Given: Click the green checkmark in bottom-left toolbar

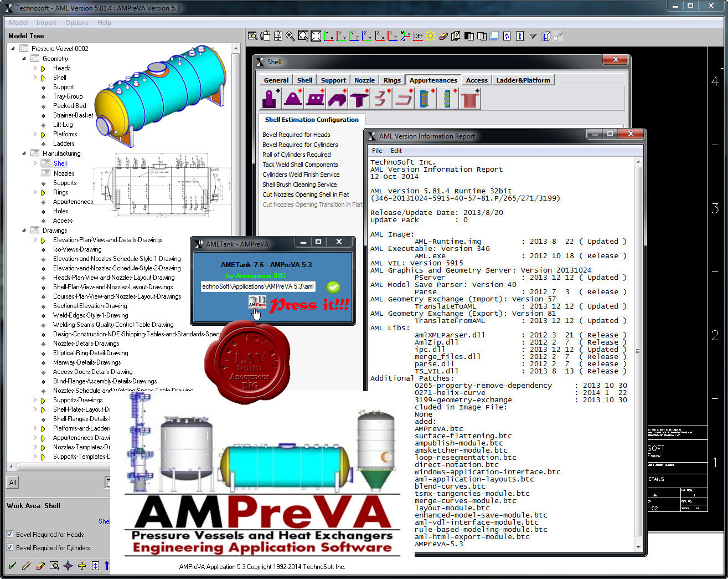Looking at the screenshot, I should coord(12,566).
